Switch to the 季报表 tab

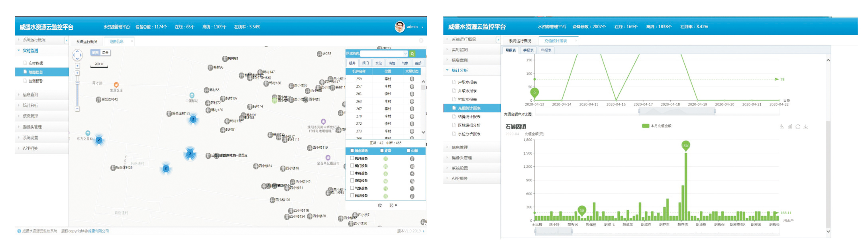pyautogui.click(x=528, y=50)
